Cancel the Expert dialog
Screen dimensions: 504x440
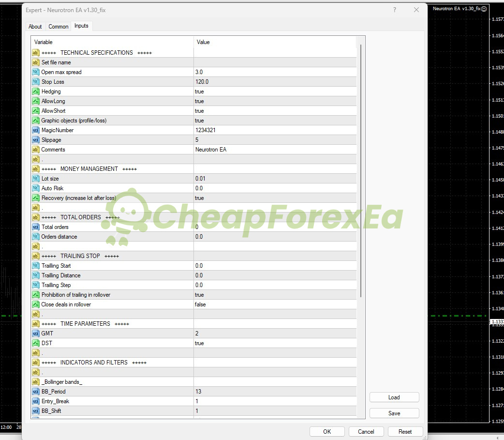click(x=366, y=432)
